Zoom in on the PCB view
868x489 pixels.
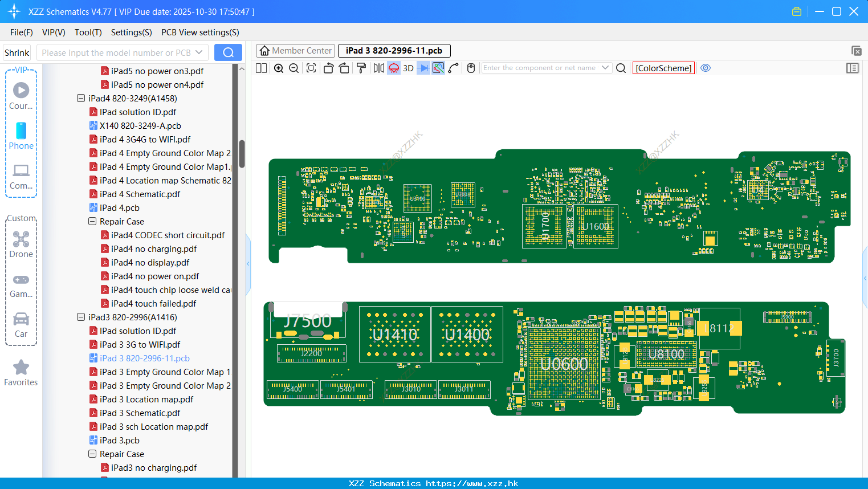coord(279,68)
